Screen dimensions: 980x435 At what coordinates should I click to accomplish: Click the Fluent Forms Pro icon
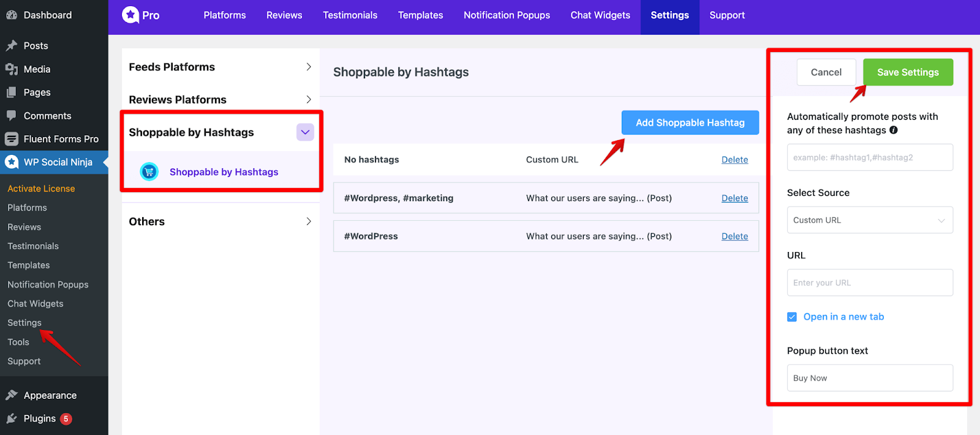point(11,139)
